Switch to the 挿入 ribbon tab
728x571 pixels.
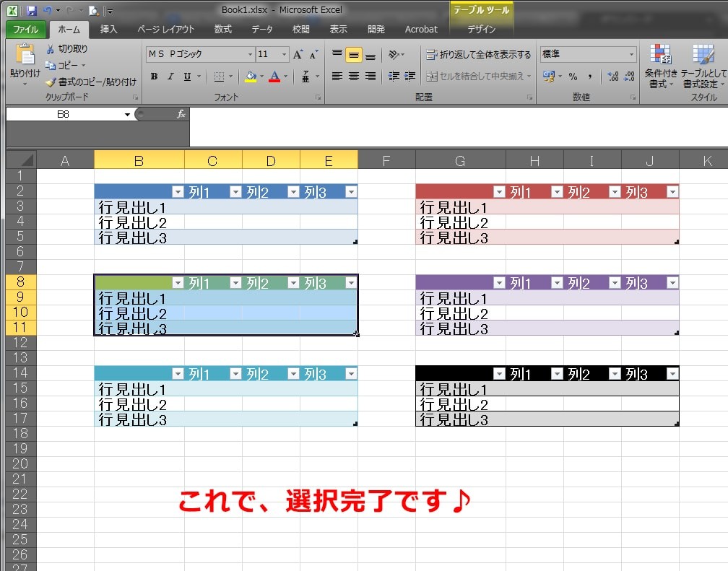tap(108, 30)
